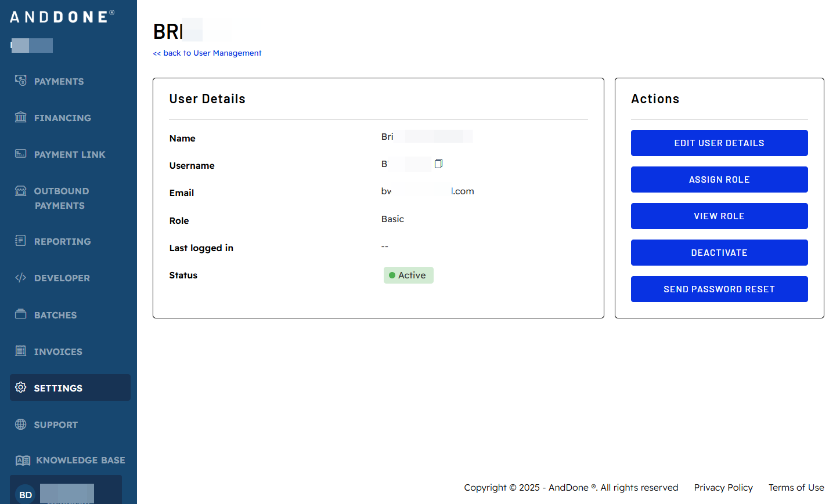Click the Payment Link icon

(21, 154)
